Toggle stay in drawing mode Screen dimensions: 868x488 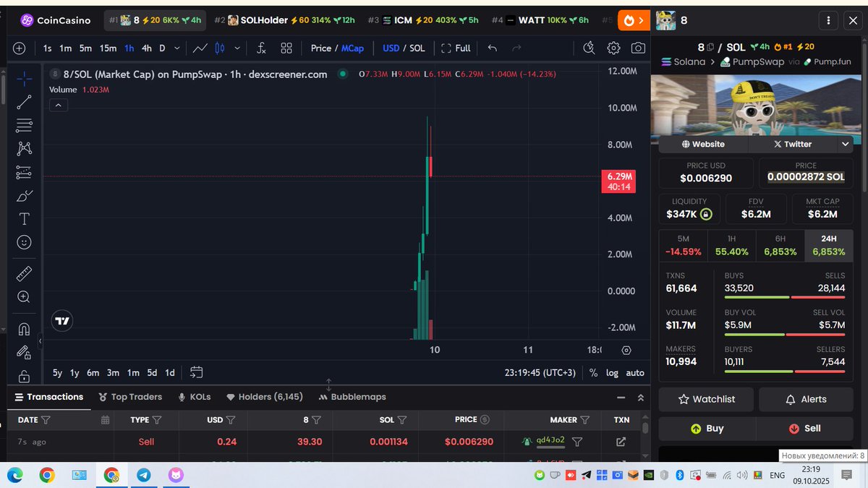point(24,352)
